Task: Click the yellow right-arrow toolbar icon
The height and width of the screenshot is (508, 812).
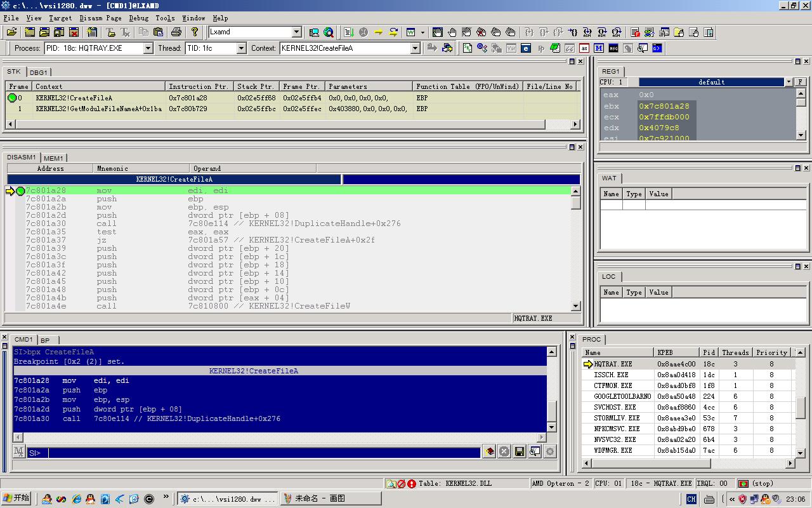Action: (379, 32)
